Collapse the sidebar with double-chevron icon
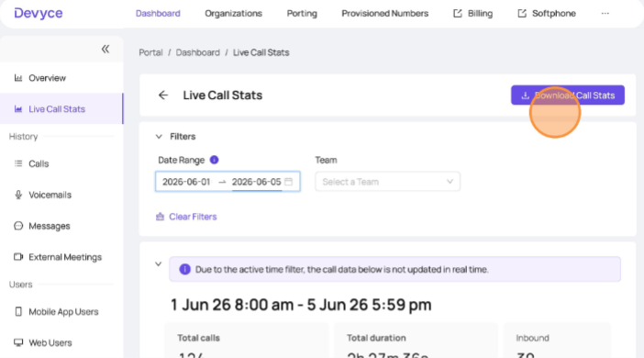The height and width of the screenshot is (358, 644). 105,50
